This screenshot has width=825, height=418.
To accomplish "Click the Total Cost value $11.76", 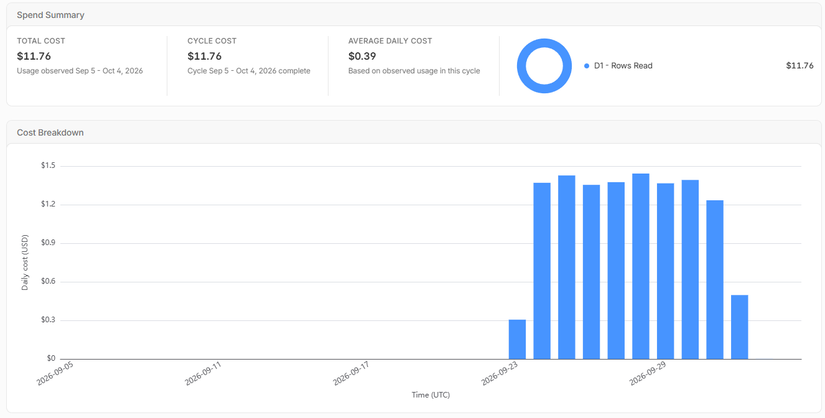I will coord(34,56).
